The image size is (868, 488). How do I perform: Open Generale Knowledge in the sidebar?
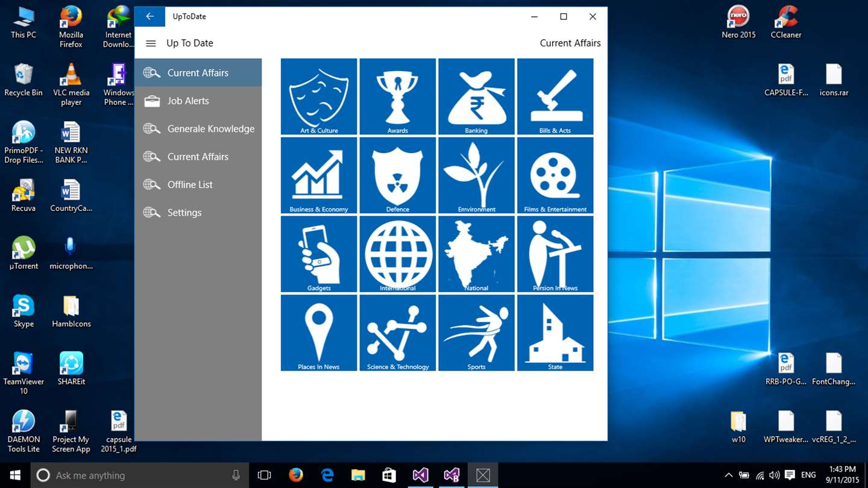click(198, 128)
